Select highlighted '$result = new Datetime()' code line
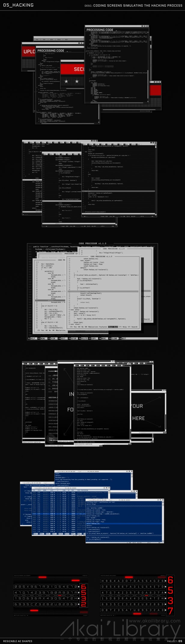Viewport: 185px width, 644px height. coord(103,291)
